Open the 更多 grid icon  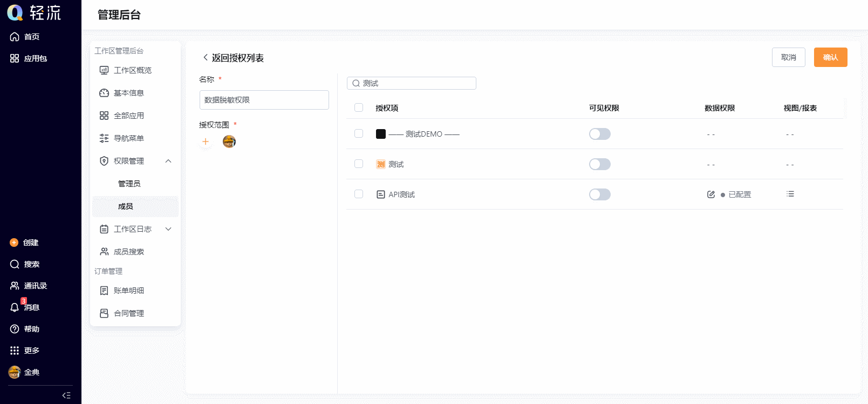(x=15, y=351)
